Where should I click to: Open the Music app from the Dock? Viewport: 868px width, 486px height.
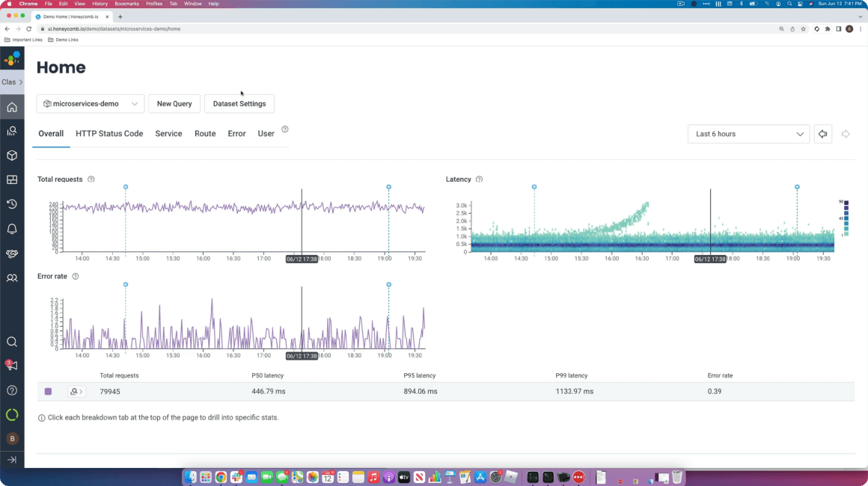click(373, 477)
